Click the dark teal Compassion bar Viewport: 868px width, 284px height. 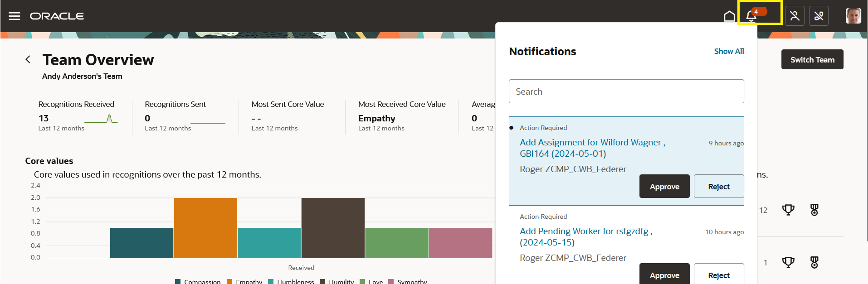[x=141, y=243]
